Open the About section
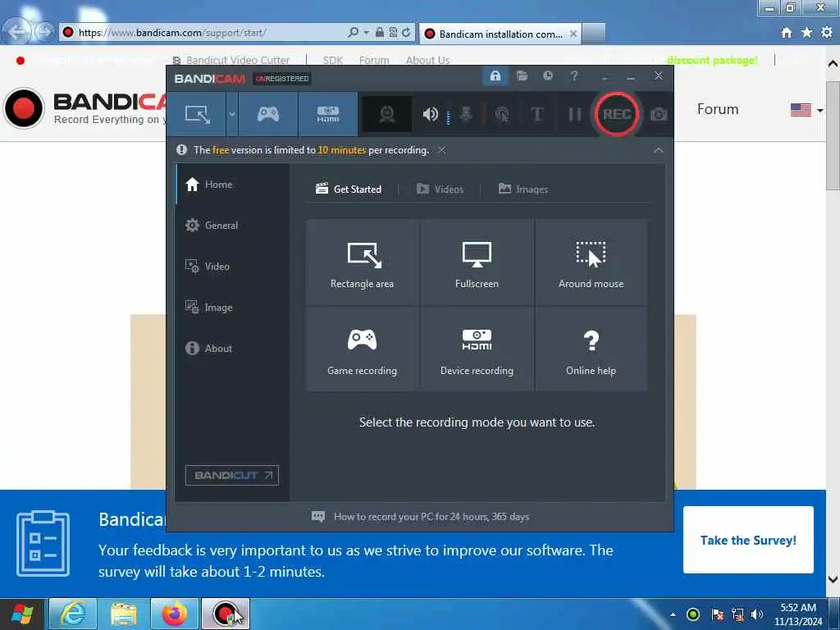This screenshot has width=840, height=630. [x=231, y=348]
